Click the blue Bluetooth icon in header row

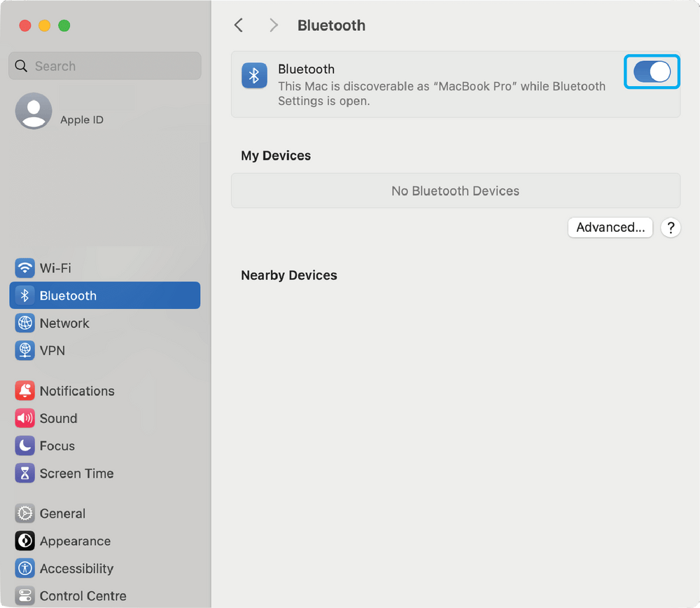[254, 76]
